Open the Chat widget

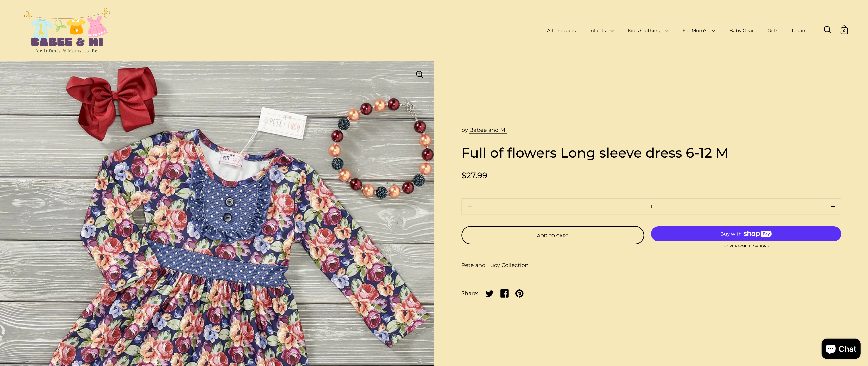click(x=841, y=349)
